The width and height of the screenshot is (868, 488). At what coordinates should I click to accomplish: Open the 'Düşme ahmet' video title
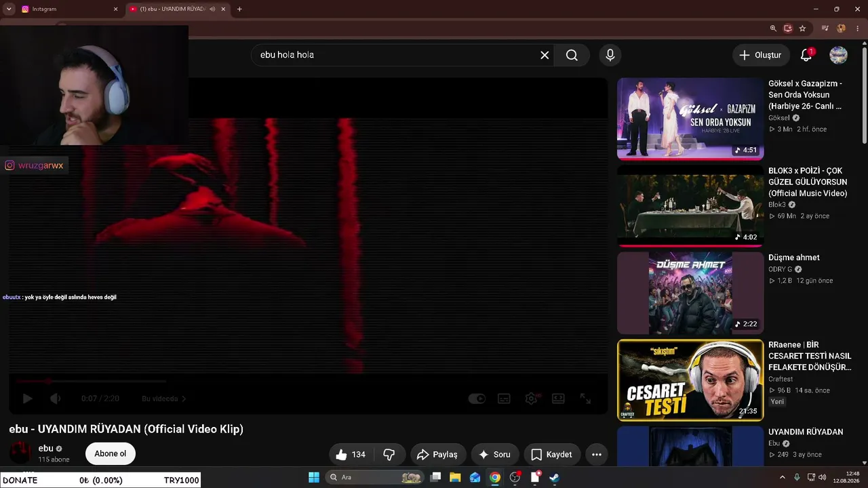794,258
